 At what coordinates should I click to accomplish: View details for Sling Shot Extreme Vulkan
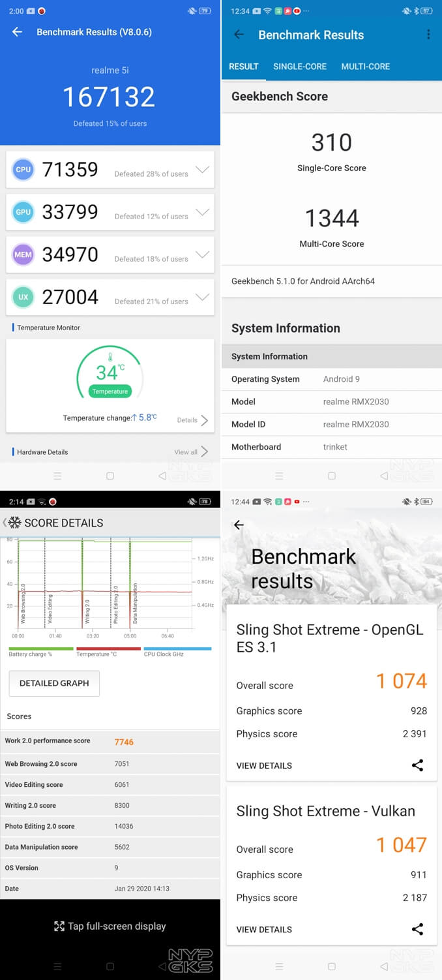pyautogui.click(x=264, y=929)
